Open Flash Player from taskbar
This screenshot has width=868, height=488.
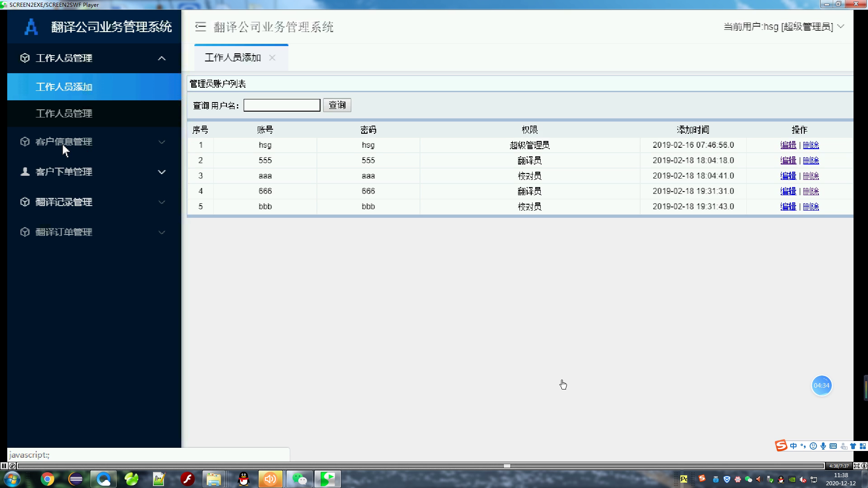(x=187, y=479)
